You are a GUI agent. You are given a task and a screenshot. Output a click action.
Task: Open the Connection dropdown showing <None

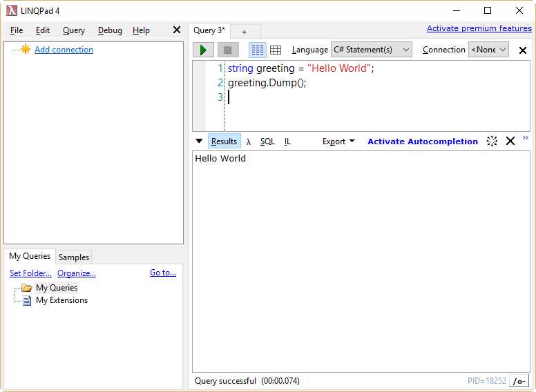(x=488, y=50)
